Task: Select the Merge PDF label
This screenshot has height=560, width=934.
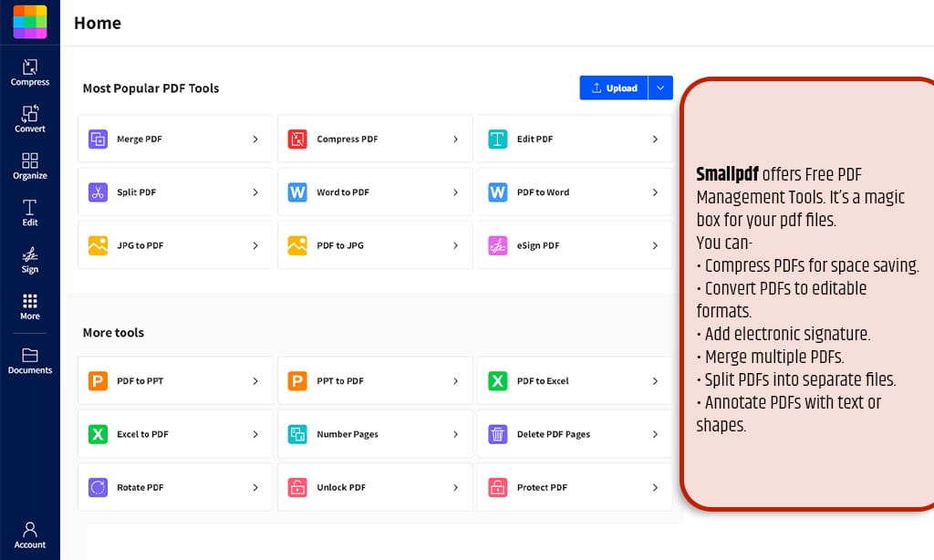Action: pyautogui.click(x=140, y=139)
